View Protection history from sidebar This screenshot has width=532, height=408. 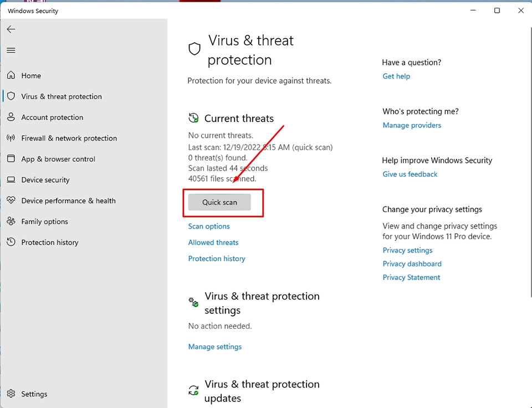click(x=50, y=242)
